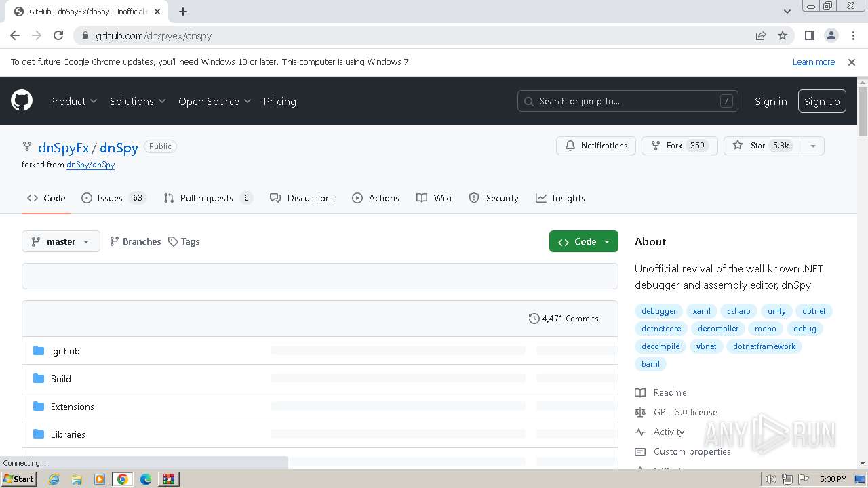This screenshot has height=488, width=868.
Task: Expand the Solutions menu
Action: click(x=138, y=101)
